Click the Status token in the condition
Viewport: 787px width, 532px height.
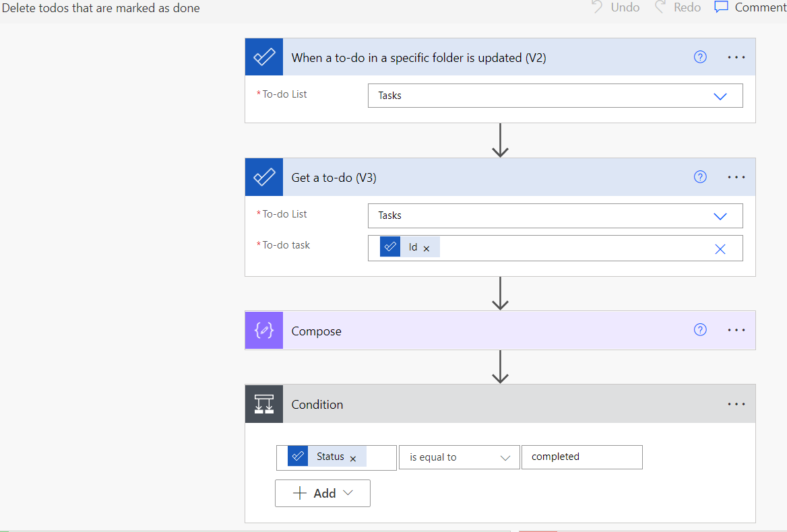[x=327, y=457]
